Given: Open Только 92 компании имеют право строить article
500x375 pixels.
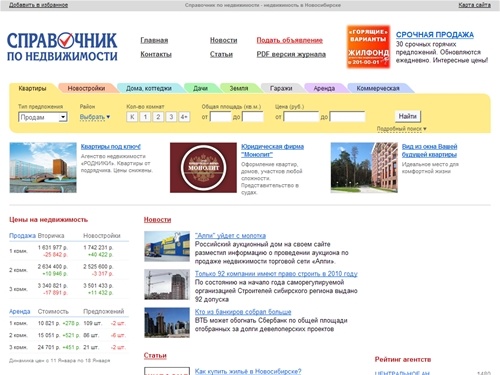Looking at the screenshot, I should pos(276,274).
